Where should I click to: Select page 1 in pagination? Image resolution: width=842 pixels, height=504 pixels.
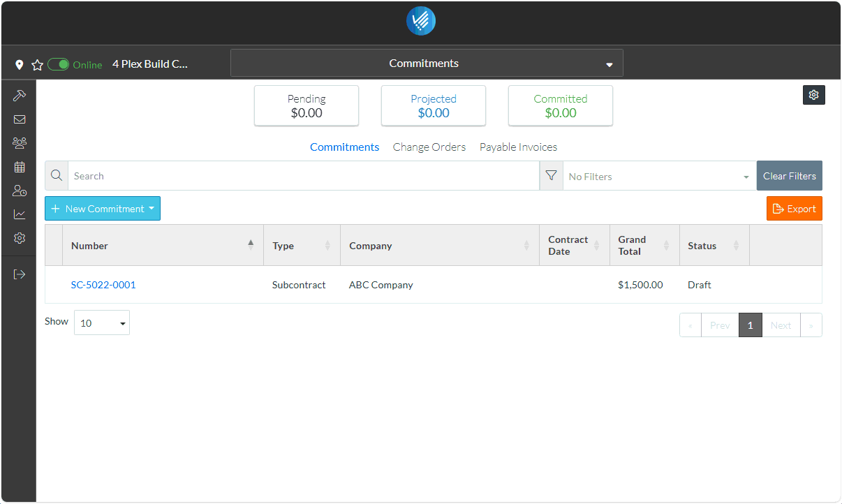(751, 325)
